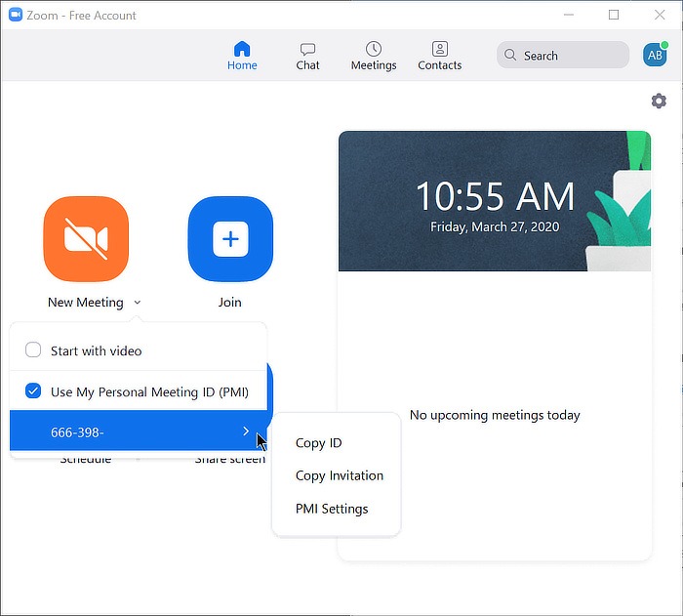Open the Chat tab
Image resolution: width=683 pixels, height=616 pixels.
307,56
